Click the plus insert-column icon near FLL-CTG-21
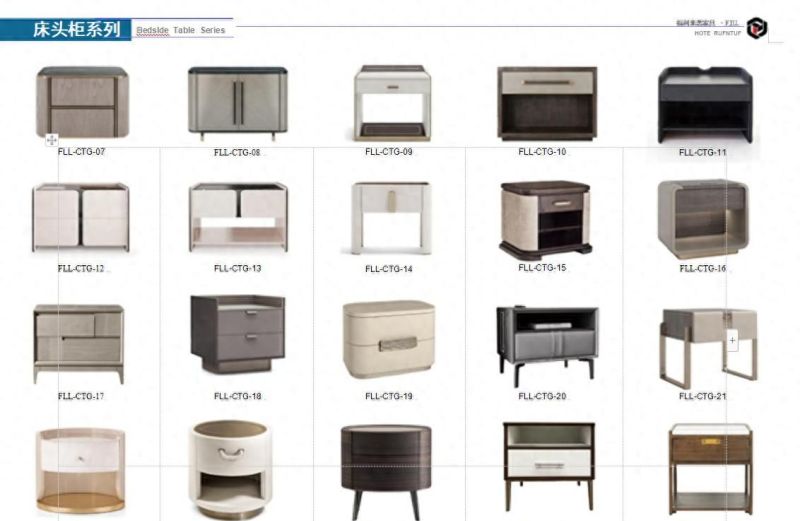800x521 pixels. coord(732,340)
